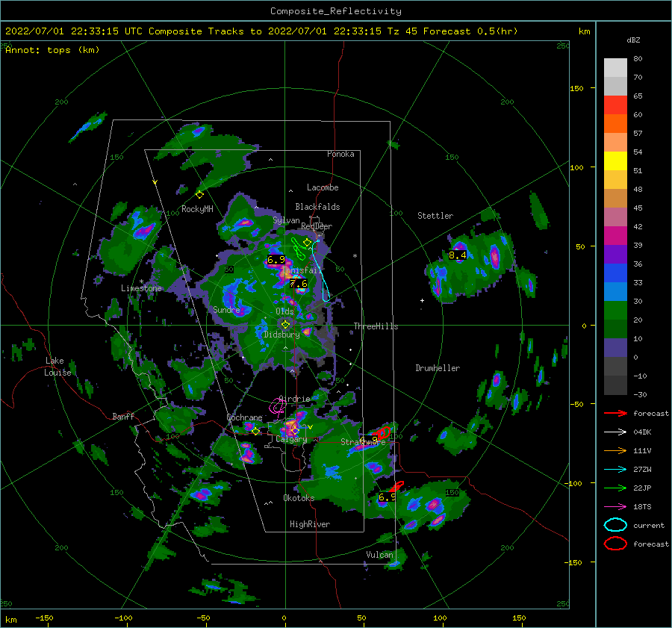Click the magenta storm outline near Airdrie
This screenshot has height=628, width=672.
click(x=278, y=405)
